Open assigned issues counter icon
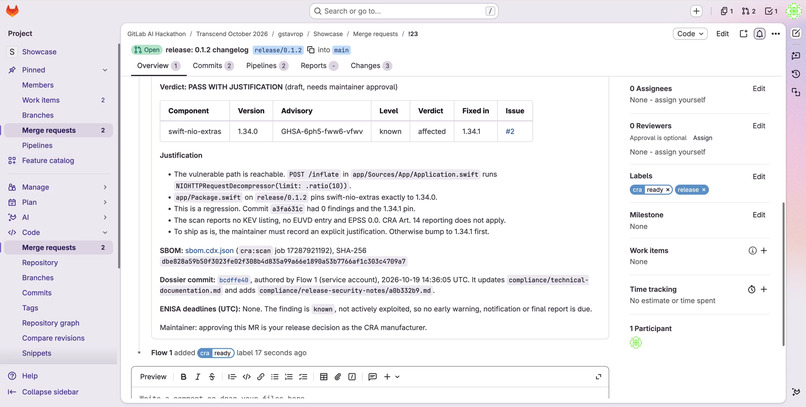 tap(726, 11)
